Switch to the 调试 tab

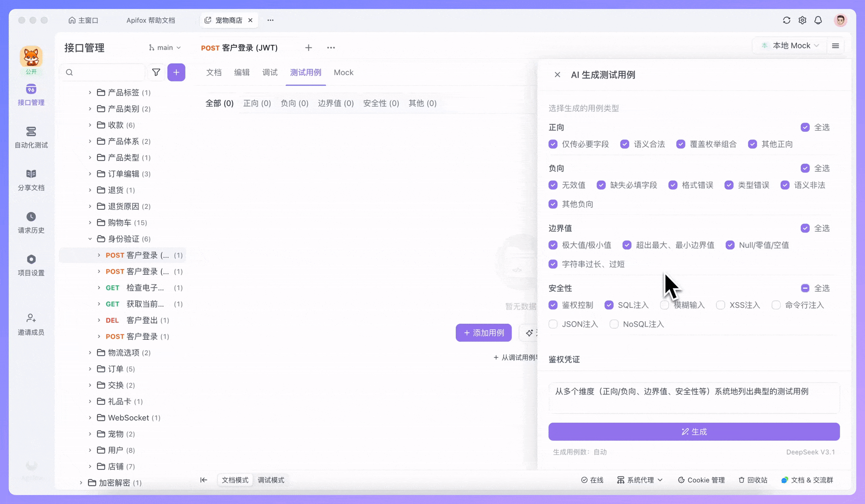tap(269, 72)
